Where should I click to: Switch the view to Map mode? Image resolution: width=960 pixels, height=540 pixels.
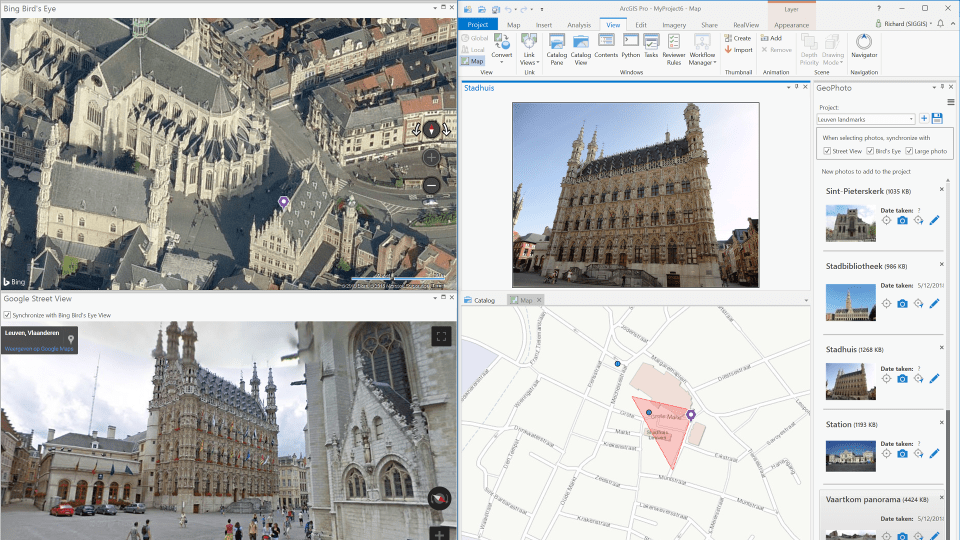(472, 61)
